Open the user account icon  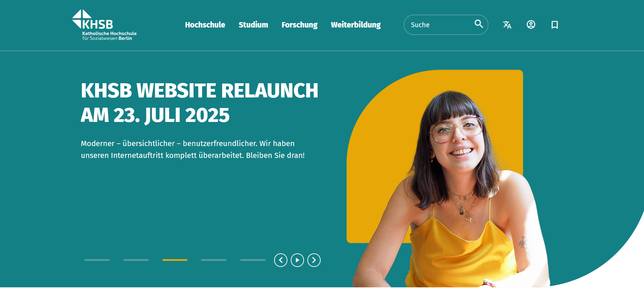point(531,24)
